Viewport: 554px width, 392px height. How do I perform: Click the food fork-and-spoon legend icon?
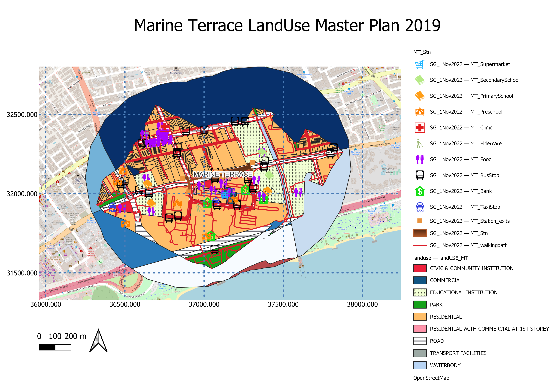click(x=420, y=159)
